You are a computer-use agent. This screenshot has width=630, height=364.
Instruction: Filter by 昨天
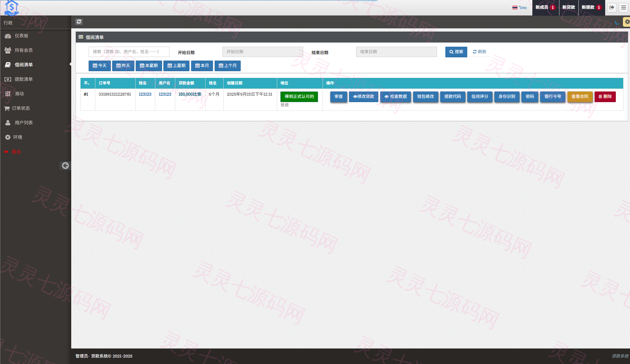(123, 66)
